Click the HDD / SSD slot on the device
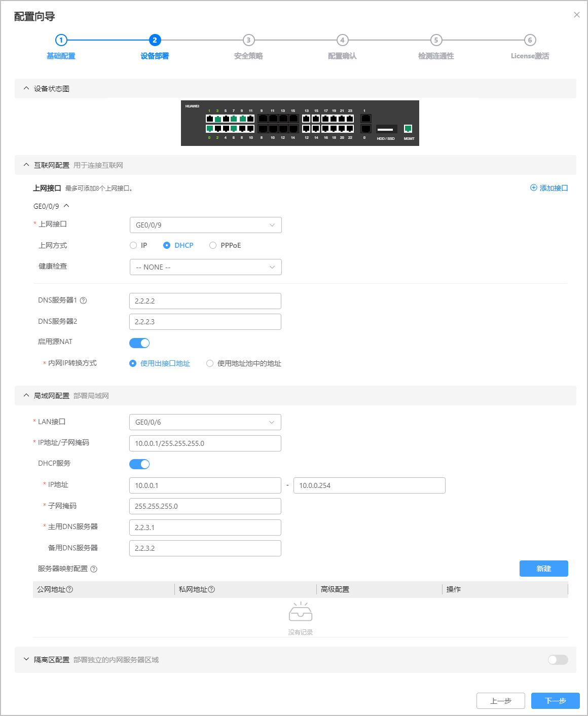Viewport: 588px width, 716px height. (386, 129)
